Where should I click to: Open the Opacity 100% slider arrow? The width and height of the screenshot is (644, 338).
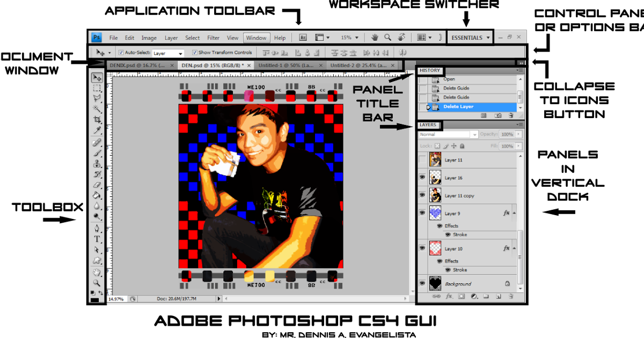(517, 135)
